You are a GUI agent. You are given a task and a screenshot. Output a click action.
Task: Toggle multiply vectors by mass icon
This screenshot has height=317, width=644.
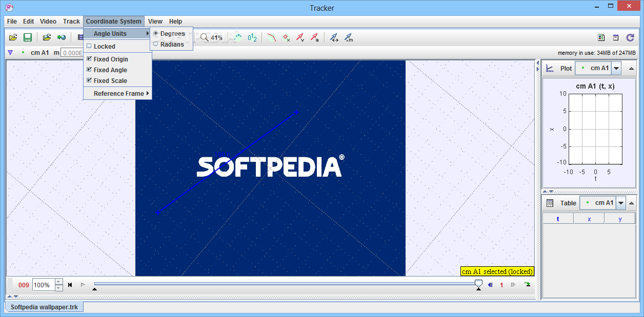(x=349, y=37)
